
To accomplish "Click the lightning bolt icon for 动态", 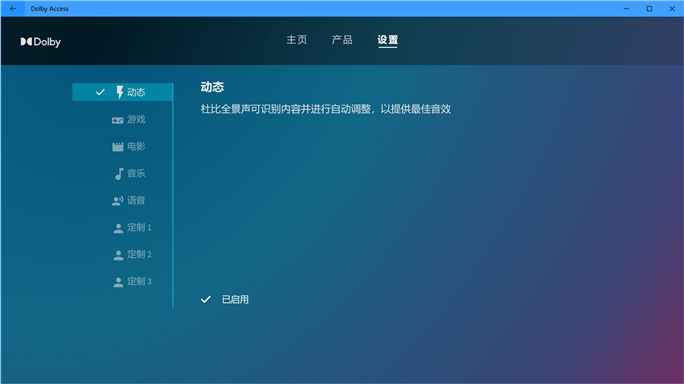I will pos(120,92).
